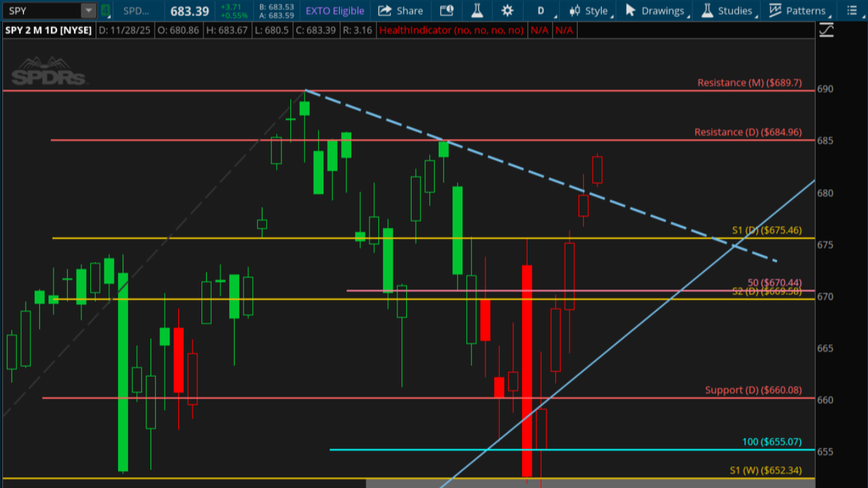Open chart settings gear icon
Viewport: 868px width, 488px height.
point(507,11)
